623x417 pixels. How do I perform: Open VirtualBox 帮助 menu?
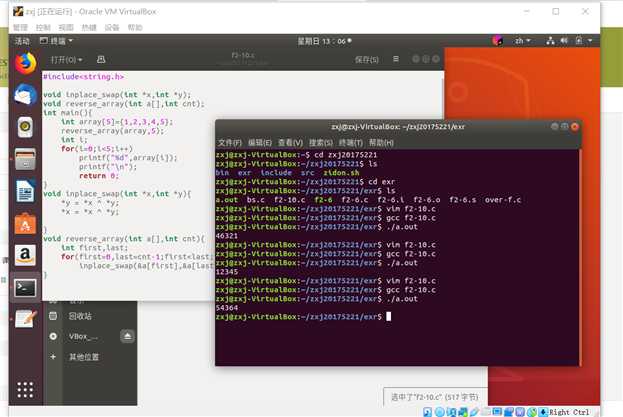135,27
